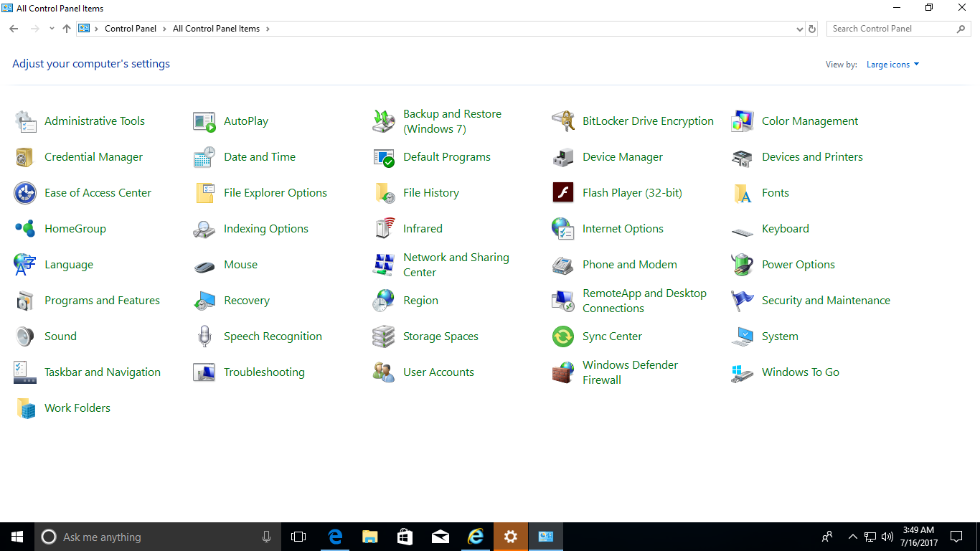Screen dimensions: 980x551
Task: Open the Device Manager icon
Action: 563,157
